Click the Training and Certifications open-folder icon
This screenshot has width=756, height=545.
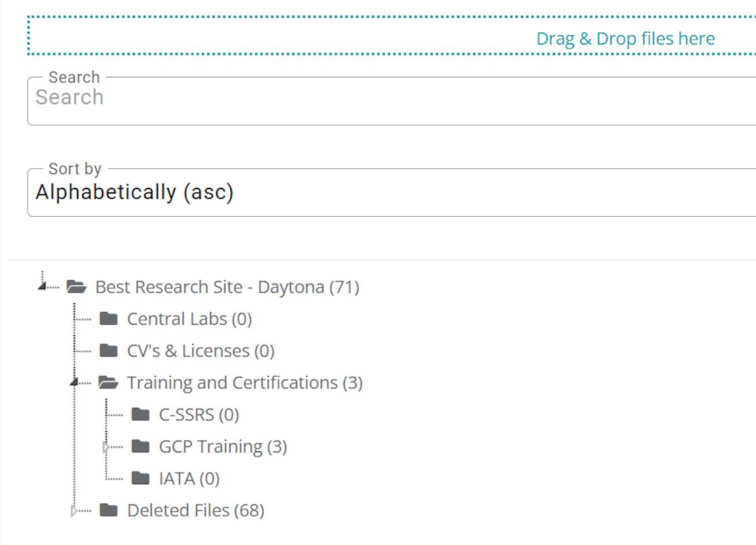coord(108,382)
